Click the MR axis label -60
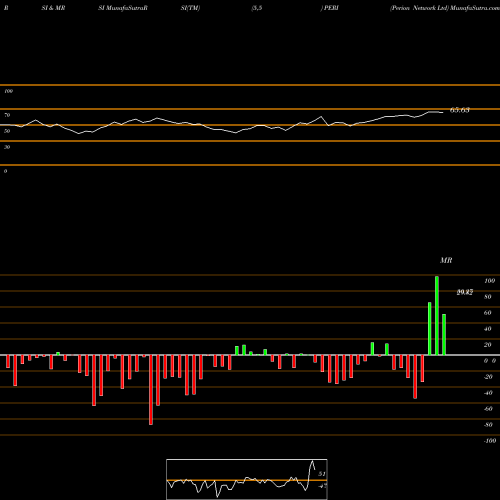This screenshot has height=500, width=500. [x=488, y=409]
